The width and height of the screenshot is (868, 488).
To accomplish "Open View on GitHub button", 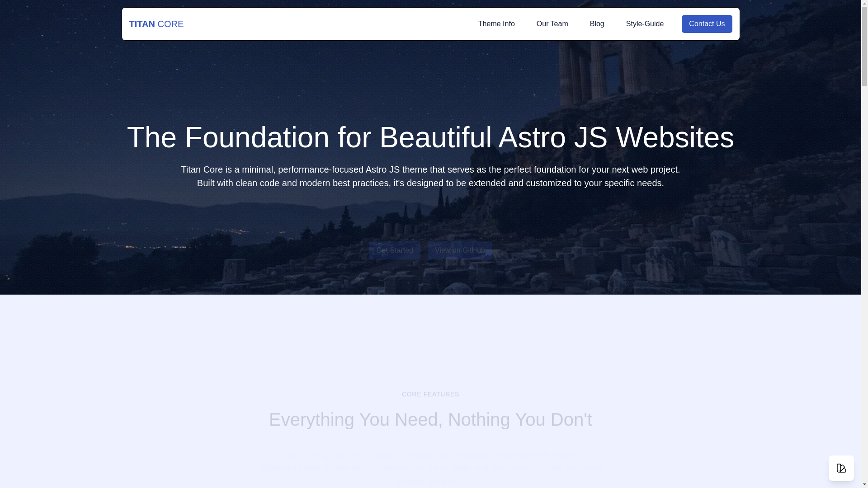I will (460, 250).
